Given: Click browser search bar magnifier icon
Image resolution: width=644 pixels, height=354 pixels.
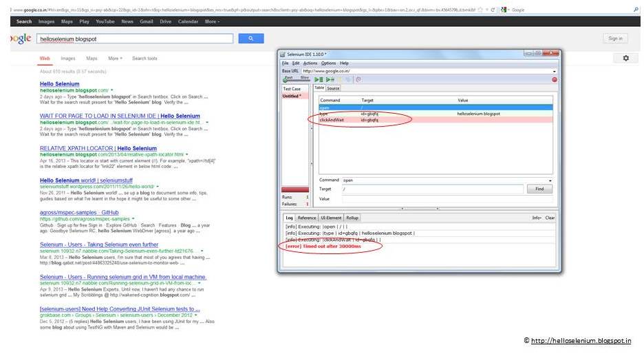Looking at the screenshot, I should tap(636, 10).
